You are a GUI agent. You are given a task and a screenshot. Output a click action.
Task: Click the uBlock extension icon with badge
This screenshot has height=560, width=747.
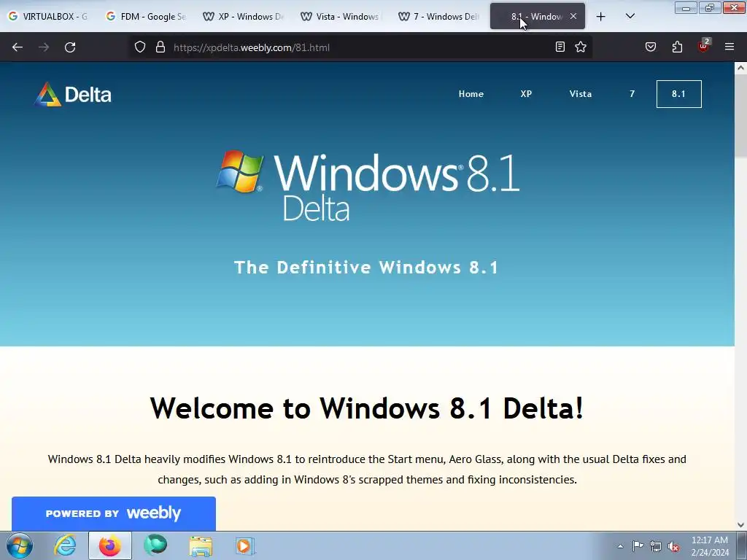pyautogui.click(x=703, y=46)
